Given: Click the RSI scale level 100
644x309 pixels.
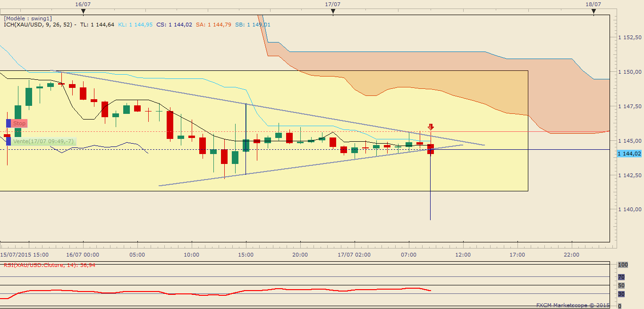Looking at the screenshot, I should (x=622, y=265).
